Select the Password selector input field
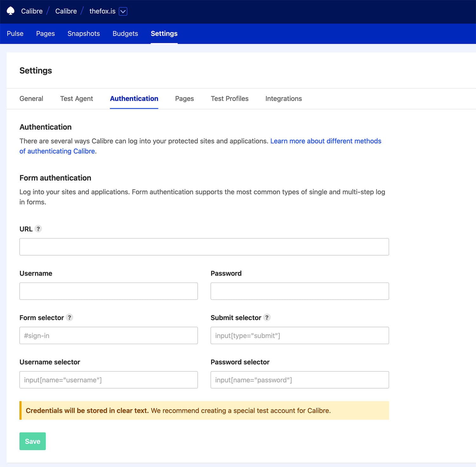 [x=299, y=380]
